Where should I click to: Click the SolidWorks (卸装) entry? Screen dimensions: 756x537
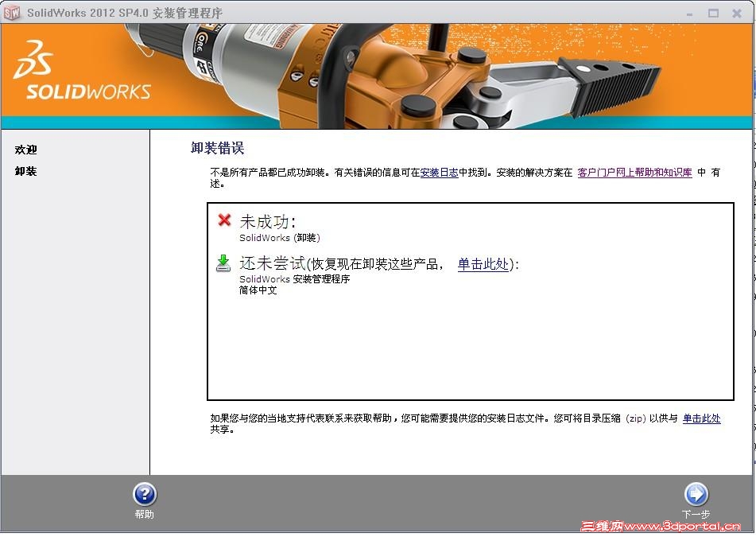(x=280, y=237)
